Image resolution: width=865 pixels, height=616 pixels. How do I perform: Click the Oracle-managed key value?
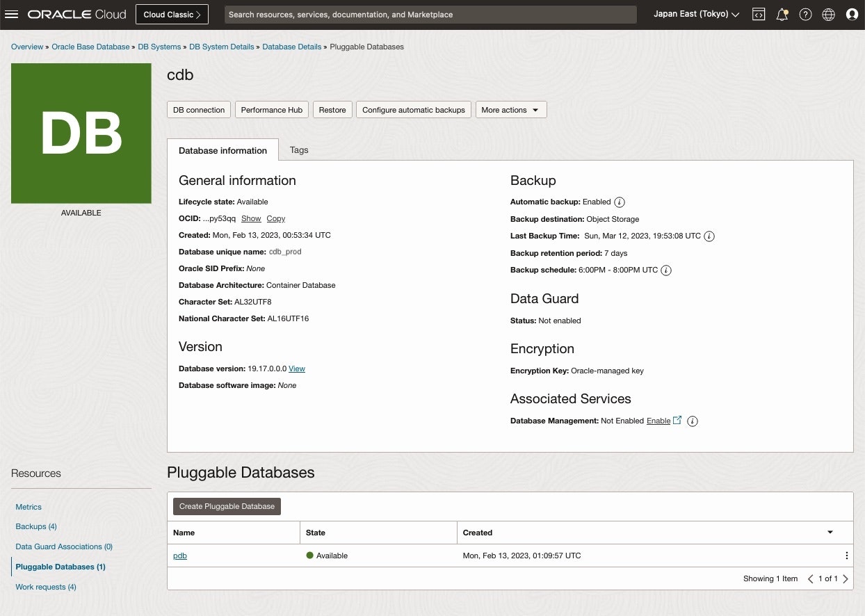click(x=607, y=371)
